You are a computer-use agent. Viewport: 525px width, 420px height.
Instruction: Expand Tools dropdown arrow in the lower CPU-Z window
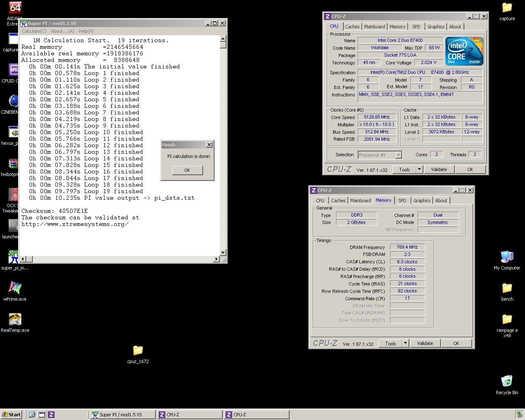point(405,343)
